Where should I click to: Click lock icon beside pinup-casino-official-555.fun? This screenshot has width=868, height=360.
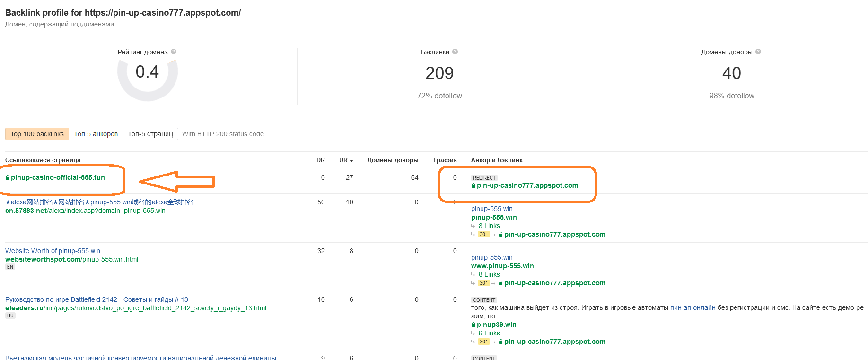[x=8, y=177]
